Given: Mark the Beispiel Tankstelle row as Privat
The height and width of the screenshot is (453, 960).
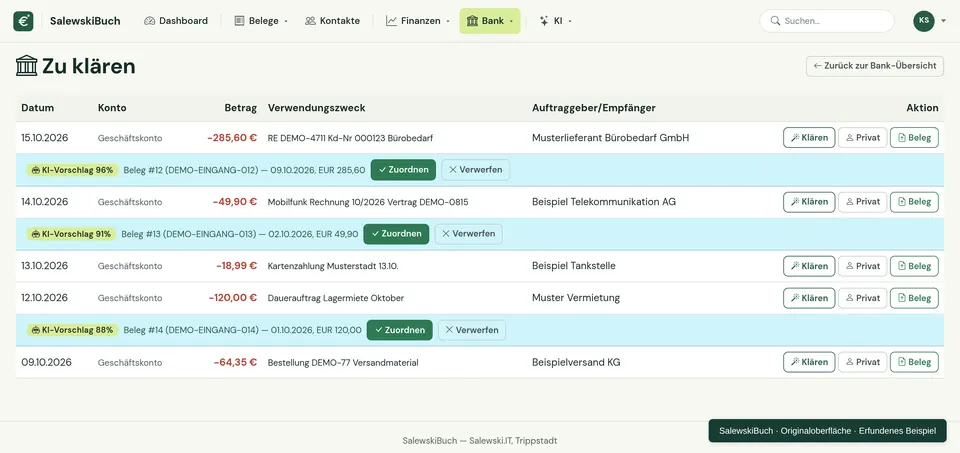Looking at the screenshot, I should click(x=863, y=266).
